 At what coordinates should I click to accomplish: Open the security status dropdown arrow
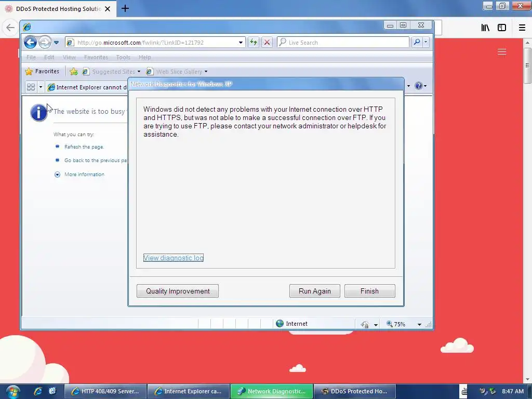click(376, 325)
